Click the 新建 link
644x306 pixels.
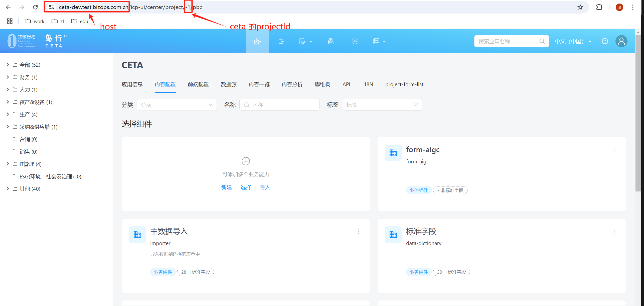tap(227, 187)
